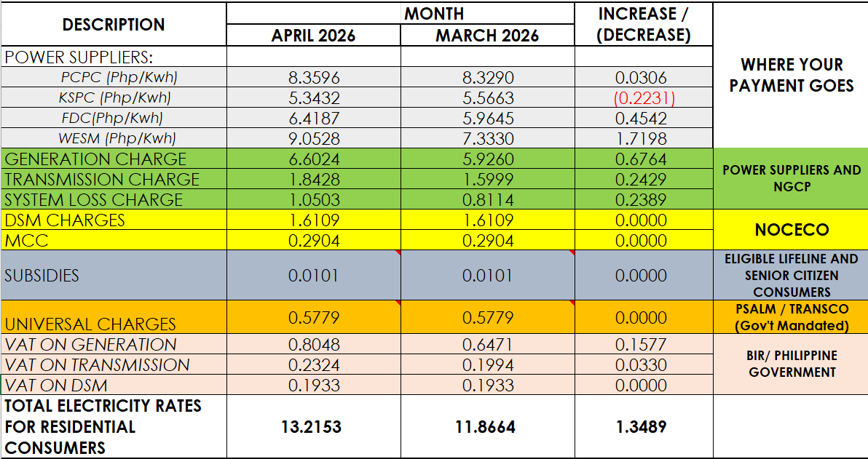The height and width of the screenshot is (459, 868).
Task: Click the yellow NOCECO cell
Action: click(791, 230)
